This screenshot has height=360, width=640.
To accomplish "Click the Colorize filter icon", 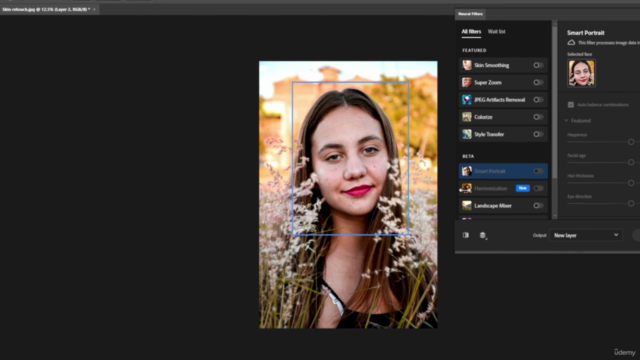I will tap(467, 117).
